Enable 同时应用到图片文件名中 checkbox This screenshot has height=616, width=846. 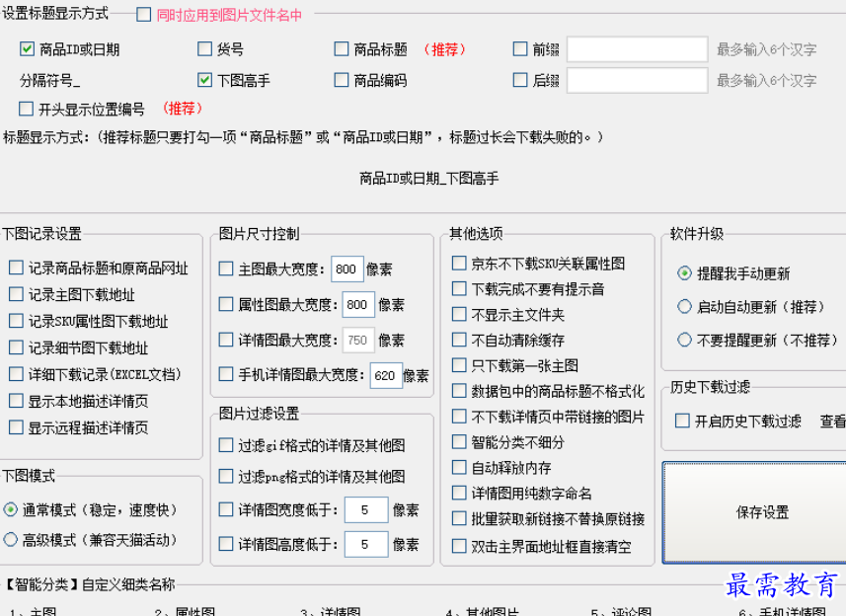tap(143, 15)
